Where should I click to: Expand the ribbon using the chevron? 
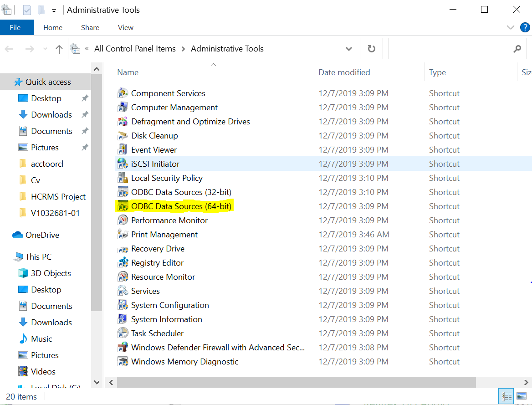pyautogui.click(x=510, y=27)
